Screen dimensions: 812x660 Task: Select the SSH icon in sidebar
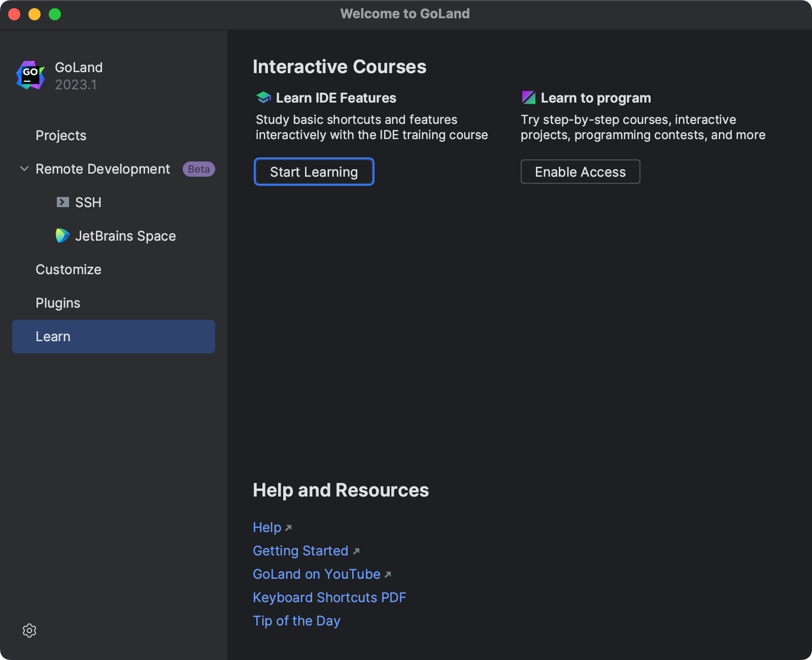pos(62,202)
